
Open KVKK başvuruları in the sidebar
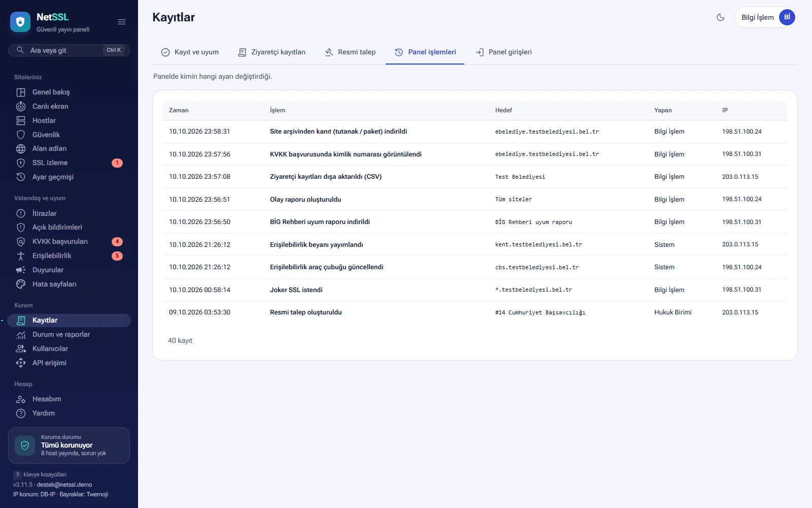tap(69, 242)
